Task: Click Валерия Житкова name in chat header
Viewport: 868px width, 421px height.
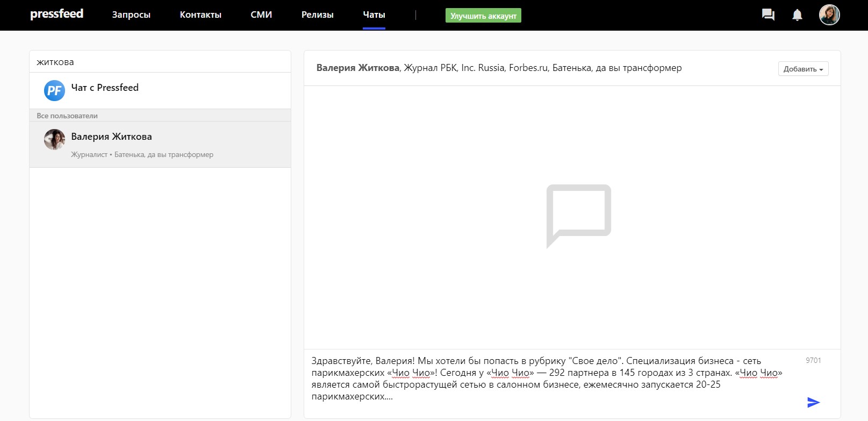Action: tap(357, 68)
